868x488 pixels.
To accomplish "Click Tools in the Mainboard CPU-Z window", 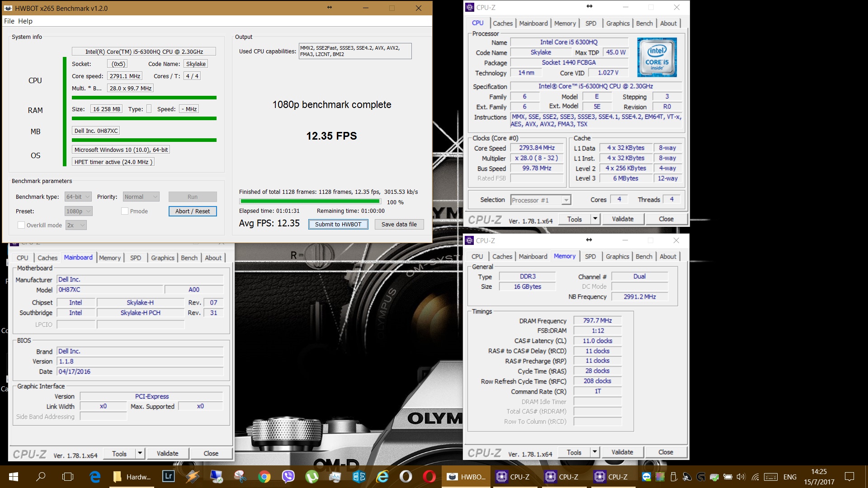I will 119,453.
